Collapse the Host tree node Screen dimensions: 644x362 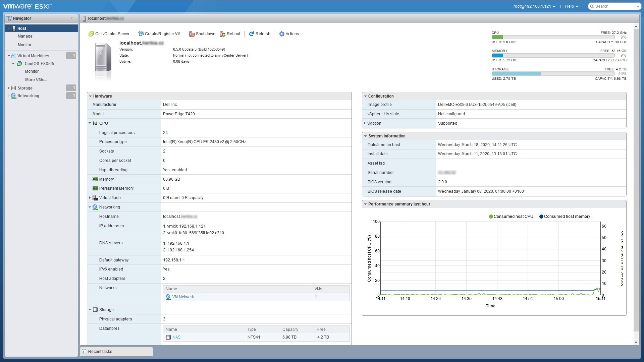click(9, 28)
